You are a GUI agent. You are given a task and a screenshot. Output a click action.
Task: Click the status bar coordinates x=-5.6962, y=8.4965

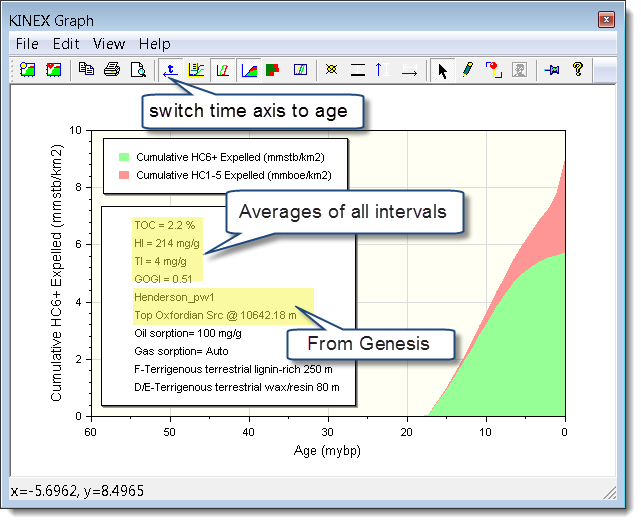[x=77, y=490]
